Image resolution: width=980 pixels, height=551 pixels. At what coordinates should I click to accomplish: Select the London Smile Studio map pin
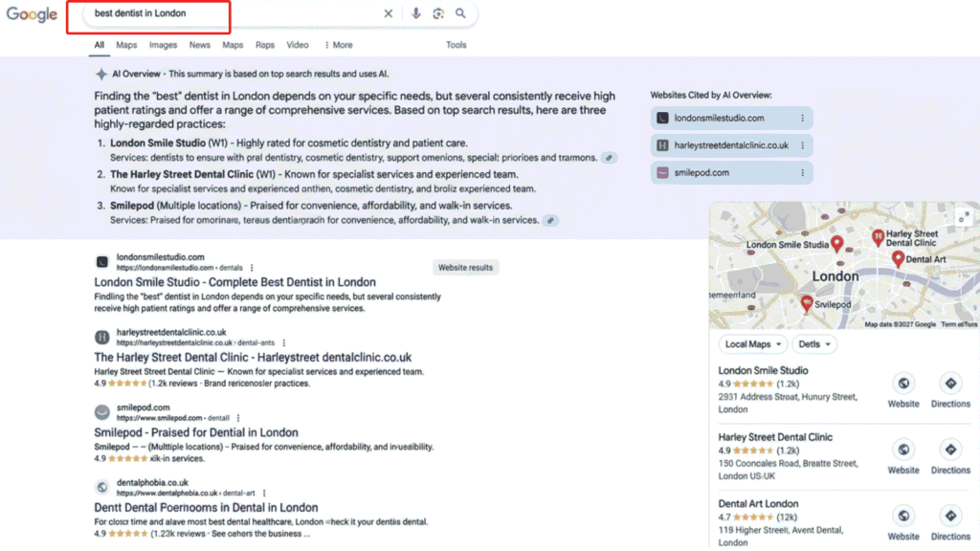click(836, 244)
